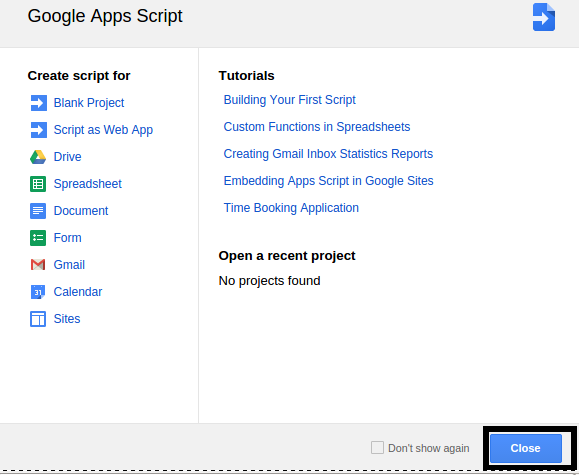
Task: Click the green Spreadsheet icon
Action: (x=38, y=184)
